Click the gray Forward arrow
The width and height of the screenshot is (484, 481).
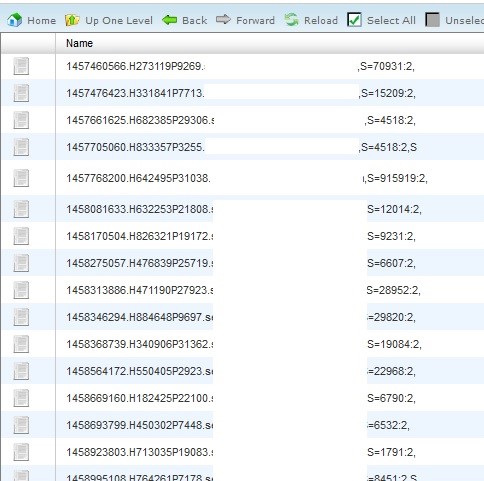coord(223,19)
